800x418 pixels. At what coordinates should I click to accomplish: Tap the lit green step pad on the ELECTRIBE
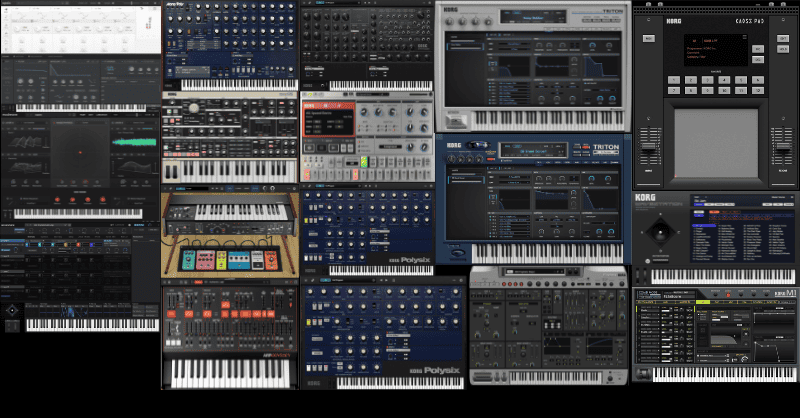(364, 162)
